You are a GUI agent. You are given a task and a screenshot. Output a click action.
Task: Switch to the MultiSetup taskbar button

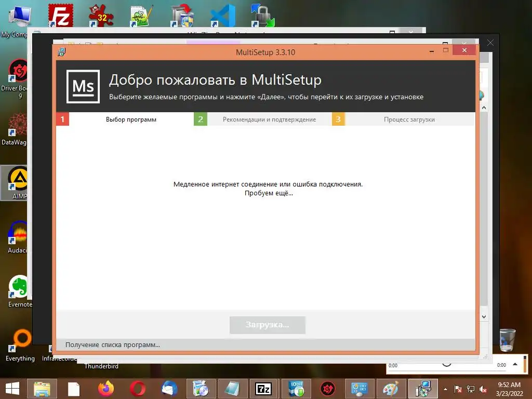[423, 389]
